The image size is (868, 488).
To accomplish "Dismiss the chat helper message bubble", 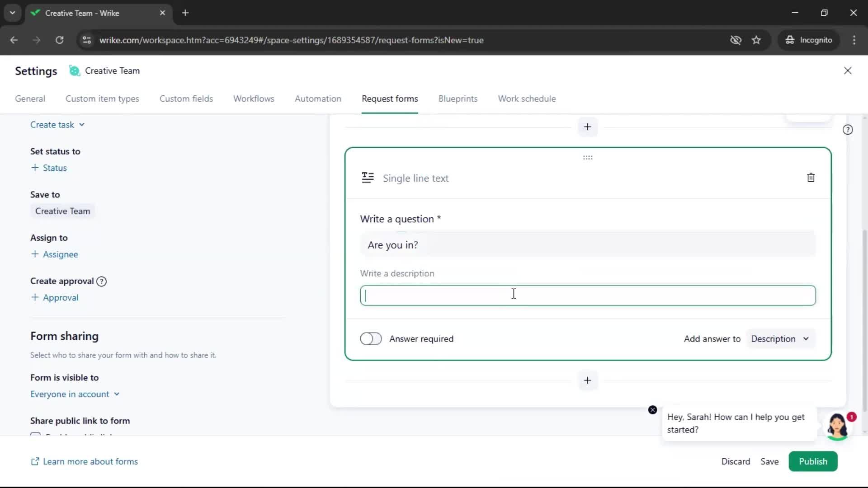I will [x=652, y=410].
